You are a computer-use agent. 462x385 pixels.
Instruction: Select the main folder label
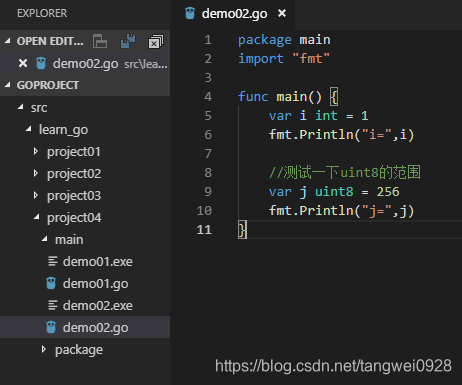[x=69, y=239]
